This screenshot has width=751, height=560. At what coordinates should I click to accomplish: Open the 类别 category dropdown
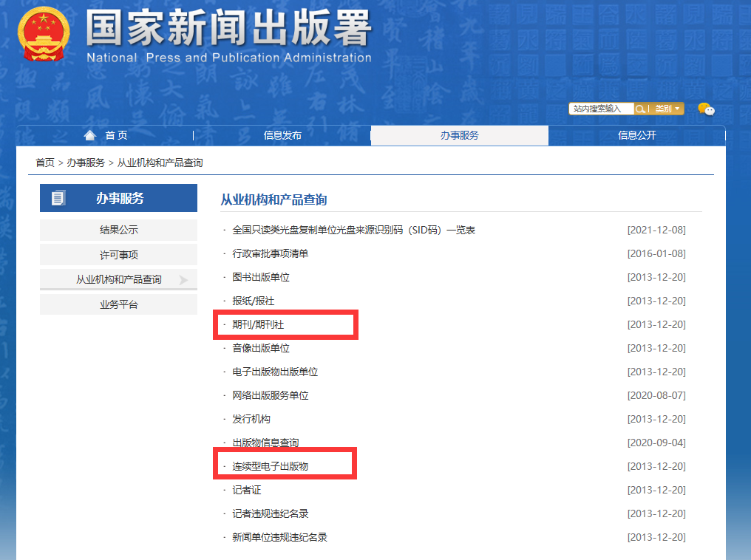(x=667, y=109)
